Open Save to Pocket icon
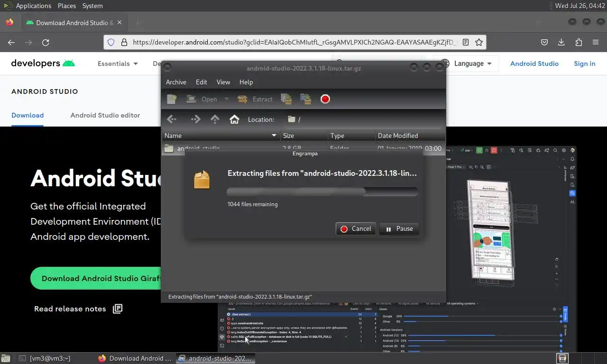This screenshot has width=607, height=364. (544, 42)
